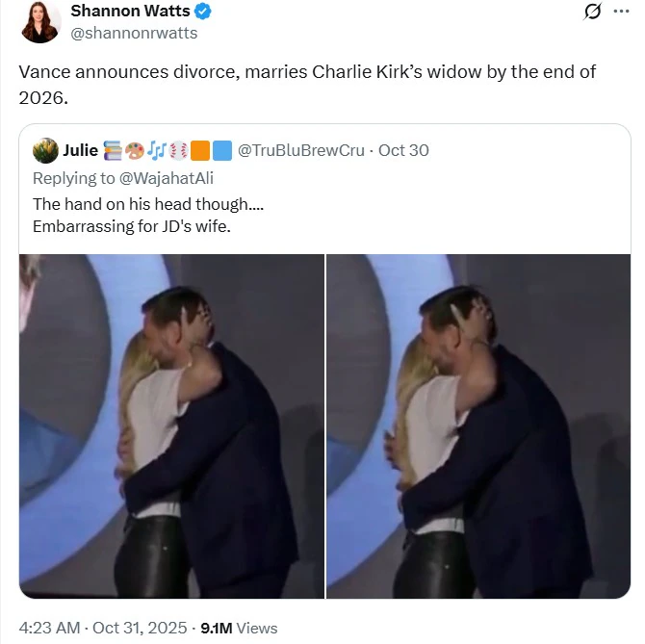Open the Shannon Watts display name link
645x644 pixels.
click(130, 12)
